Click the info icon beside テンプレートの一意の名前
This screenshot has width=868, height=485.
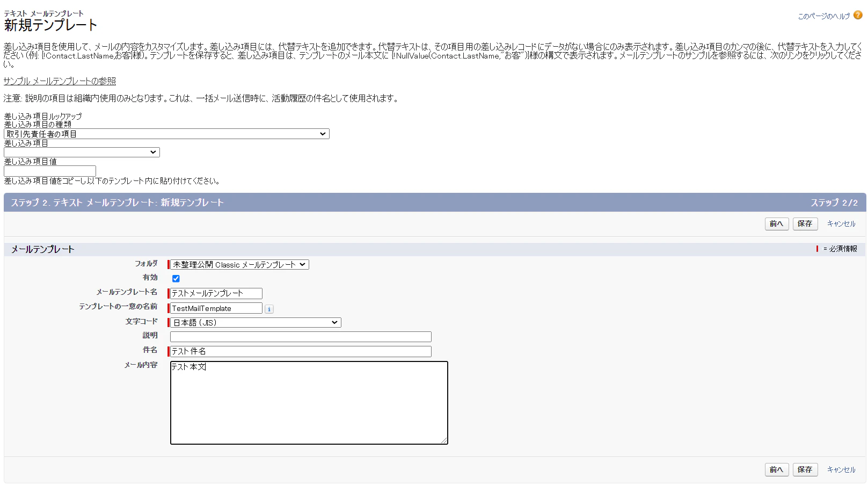pos(269,309)
